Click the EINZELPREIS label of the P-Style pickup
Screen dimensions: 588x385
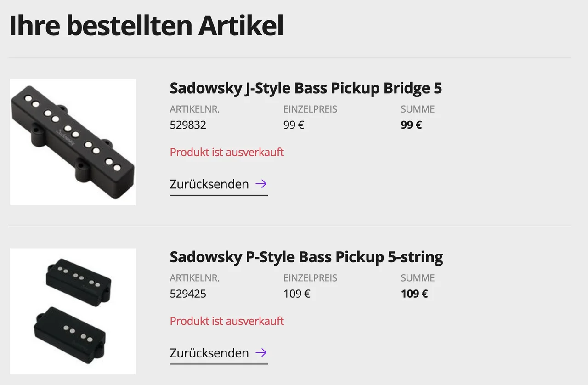pyautogui.click(x=310, y=278)
